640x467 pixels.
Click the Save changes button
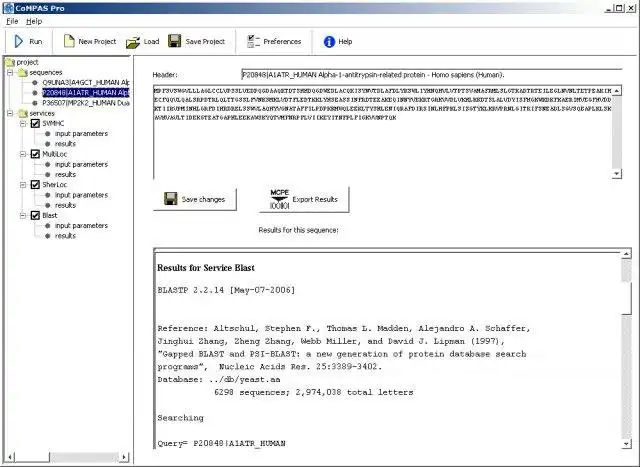pyautogui.click(x=195, y=199)
